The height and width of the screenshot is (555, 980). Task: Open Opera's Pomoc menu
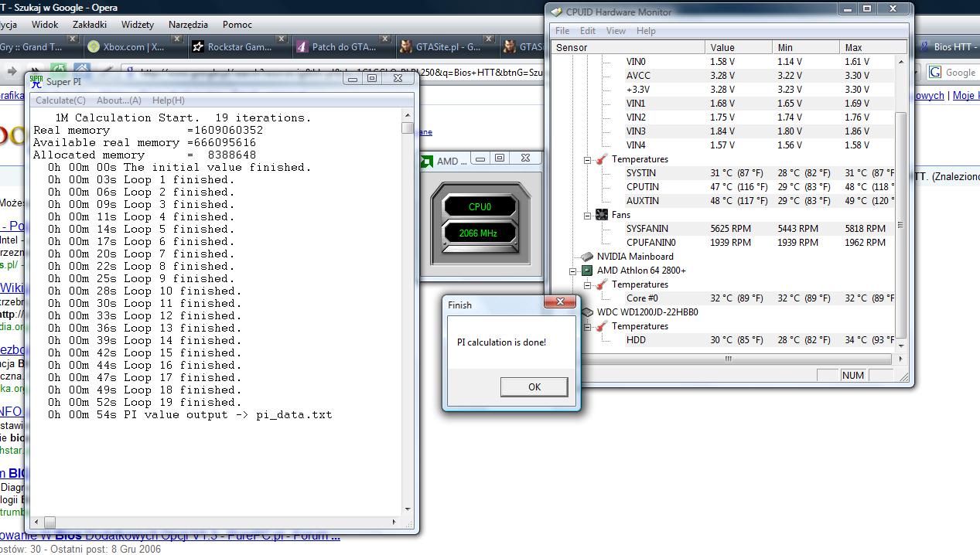(237, 25)
